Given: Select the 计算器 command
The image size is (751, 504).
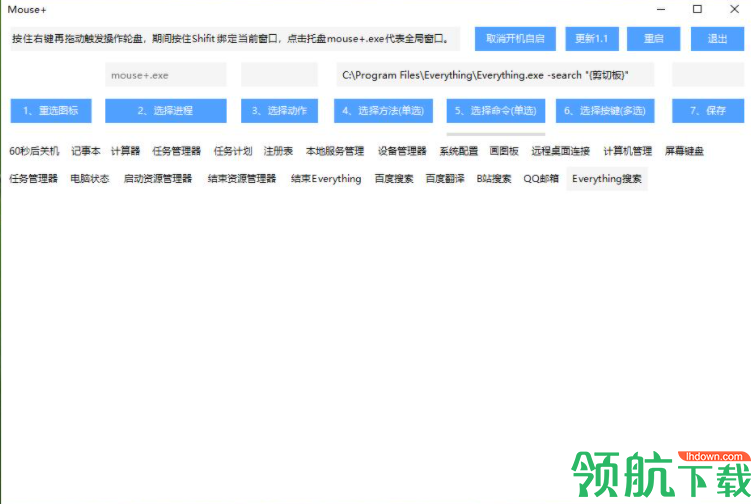Looking at the screenshot, I should pos(125,151).
